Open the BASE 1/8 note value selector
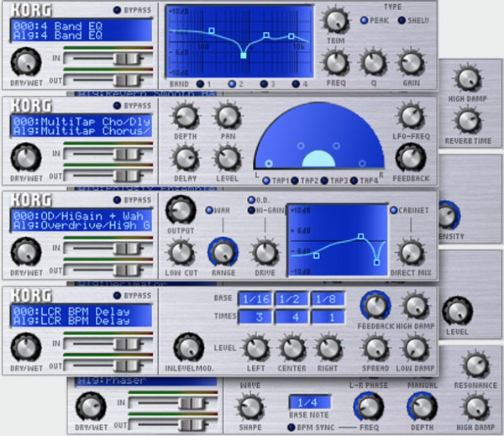 click(328, 299)
